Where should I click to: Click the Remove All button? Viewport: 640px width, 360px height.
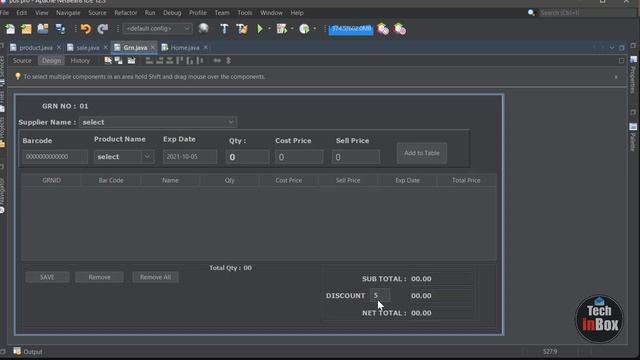(155, 277)
